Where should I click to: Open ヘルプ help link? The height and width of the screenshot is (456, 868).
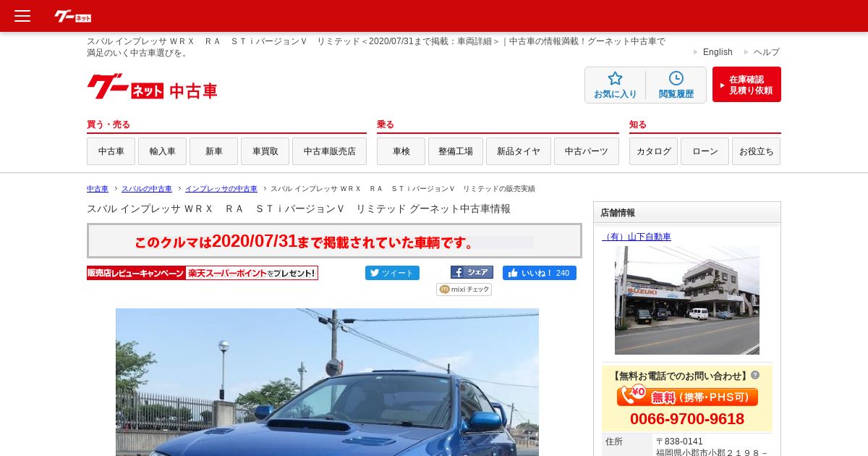pos(766,52)
